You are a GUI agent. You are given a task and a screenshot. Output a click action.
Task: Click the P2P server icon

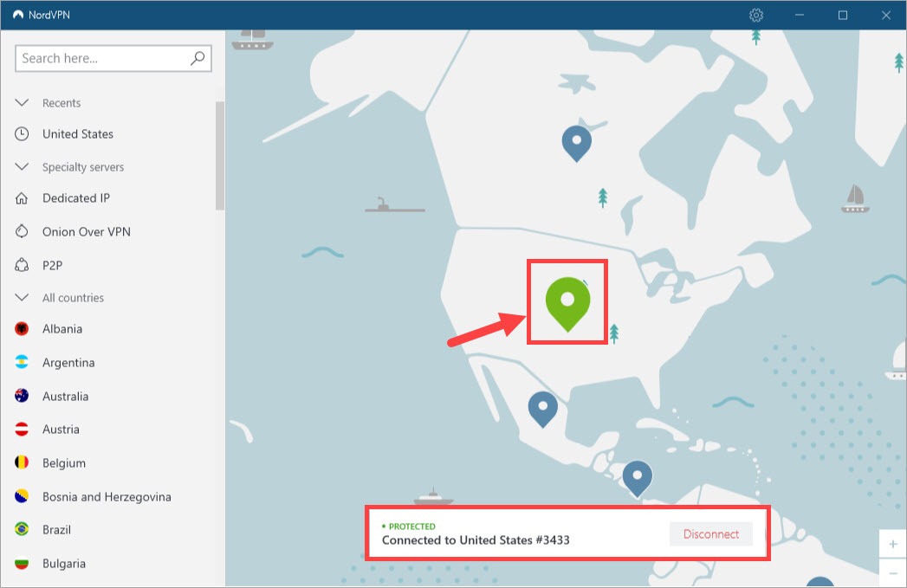23,265
